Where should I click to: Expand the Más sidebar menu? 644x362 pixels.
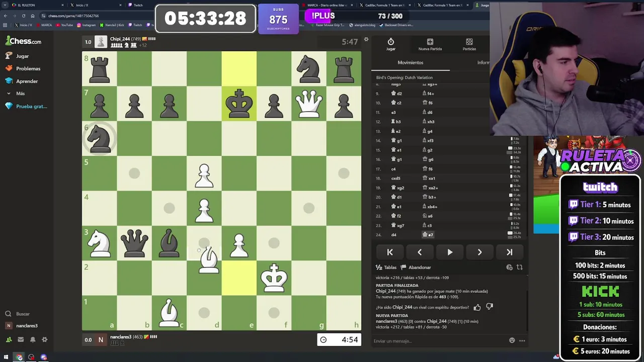(x=15, y=94)
